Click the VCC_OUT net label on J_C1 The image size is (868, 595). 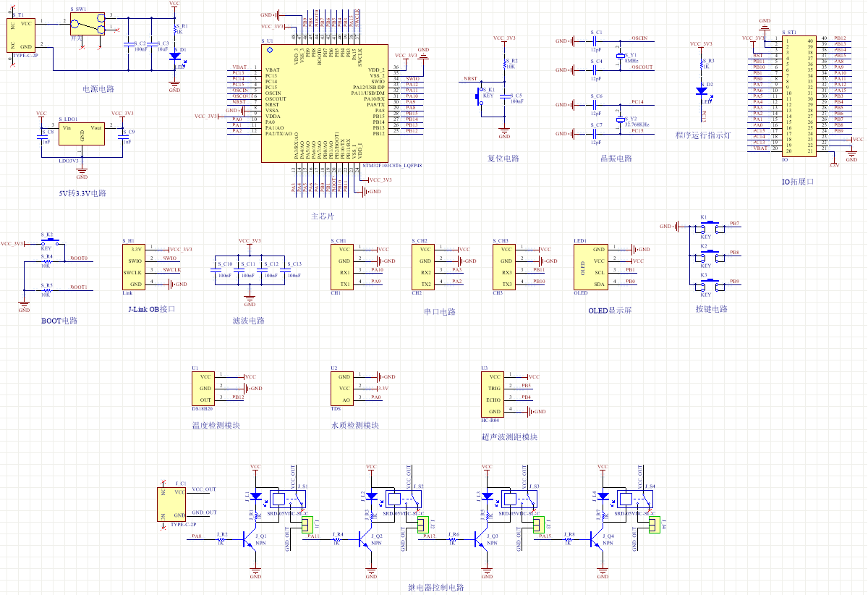[204, 490]
